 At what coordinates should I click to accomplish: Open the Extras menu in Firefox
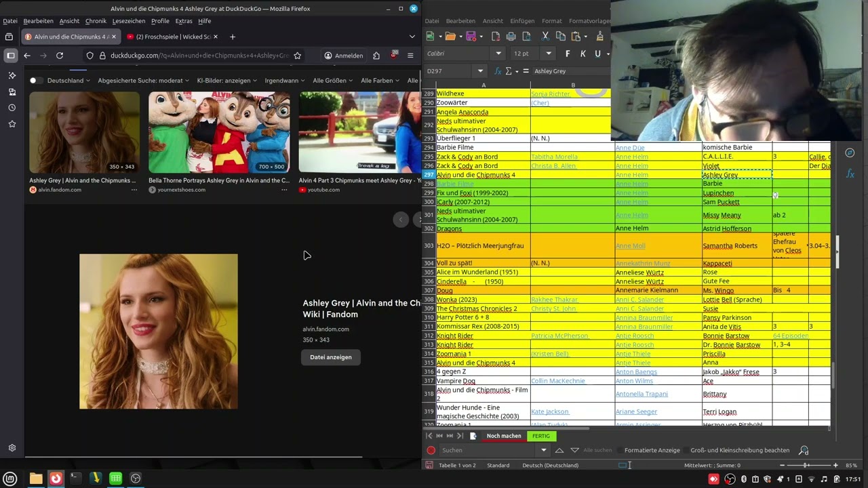183,21
